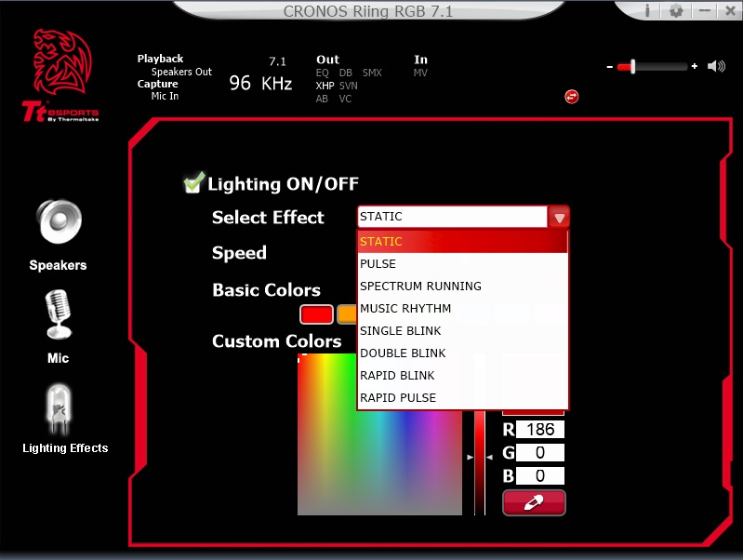Pick the red basic color swatch
This screenshot has height=560, width=743.
(316, 314)
